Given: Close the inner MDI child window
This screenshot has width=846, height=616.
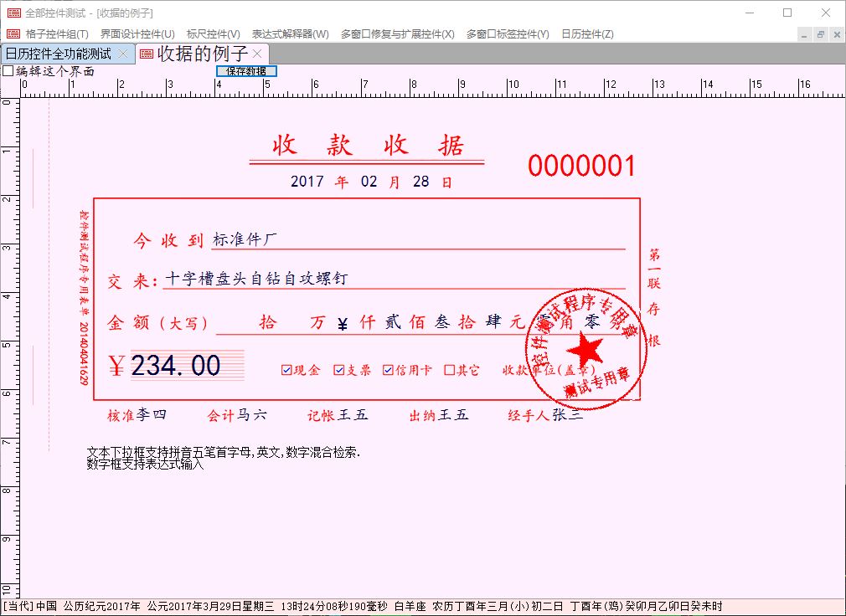Looking at the screenshot, I should coord(837,34).
